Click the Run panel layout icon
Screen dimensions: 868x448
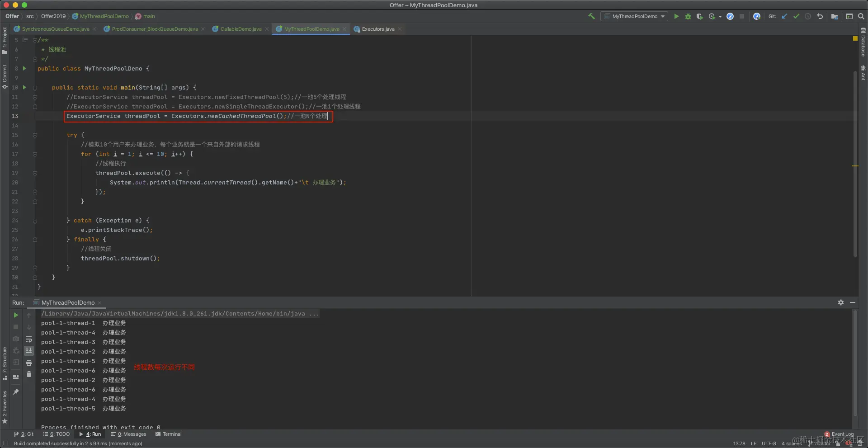(x=16, y=377)
